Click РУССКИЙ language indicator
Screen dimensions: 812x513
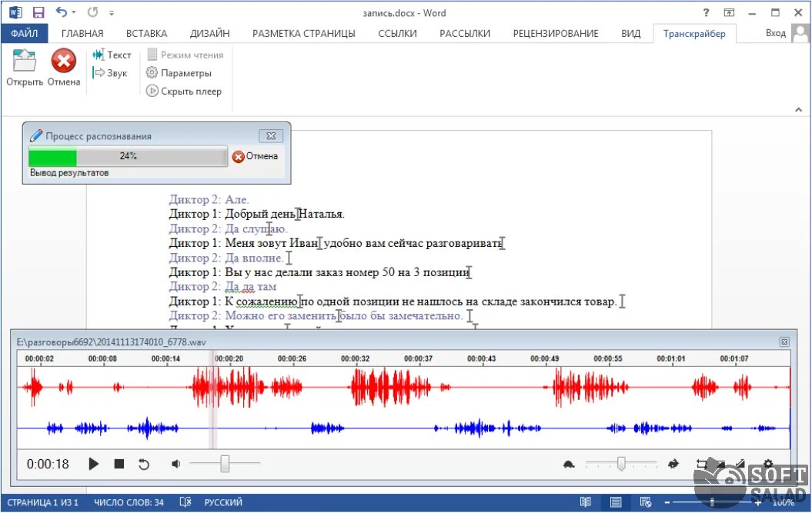click(223, 502)
